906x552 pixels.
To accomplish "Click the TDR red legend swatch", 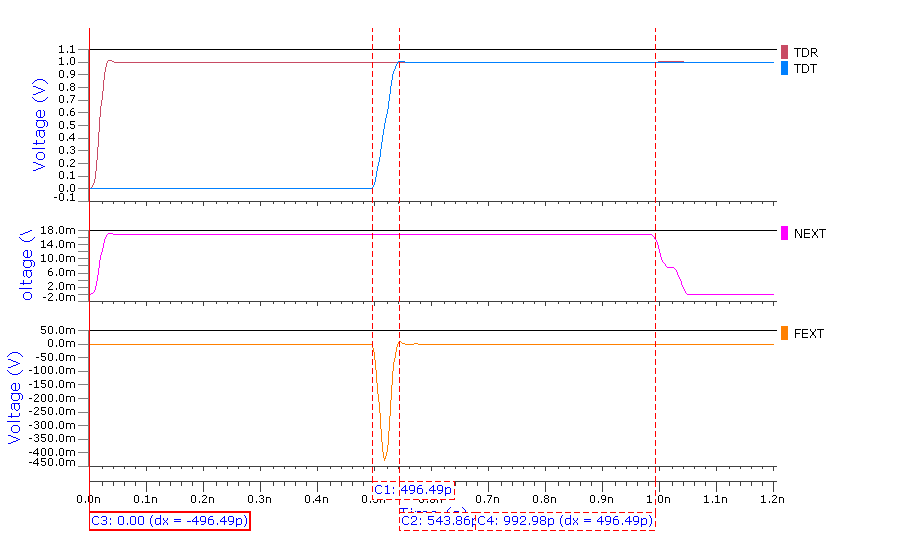I will tap(784, 52).
